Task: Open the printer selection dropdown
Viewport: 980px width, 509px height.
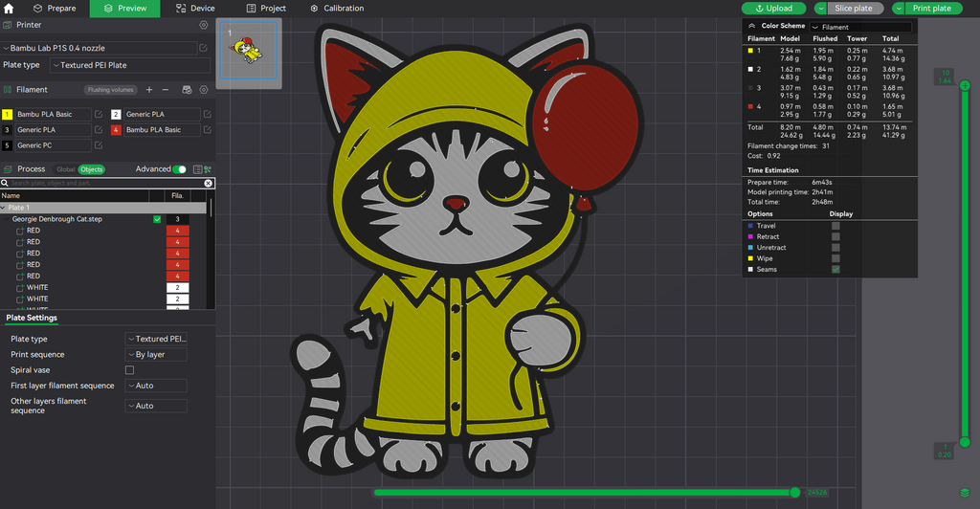Action: [99, 48]
